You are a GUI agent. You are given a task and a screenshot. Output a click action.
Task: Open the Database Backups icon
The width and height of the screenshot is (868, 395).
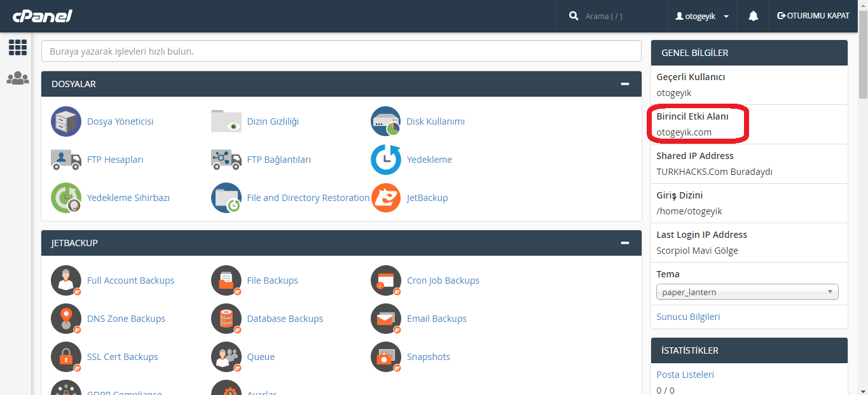click(x=226, y=319)
